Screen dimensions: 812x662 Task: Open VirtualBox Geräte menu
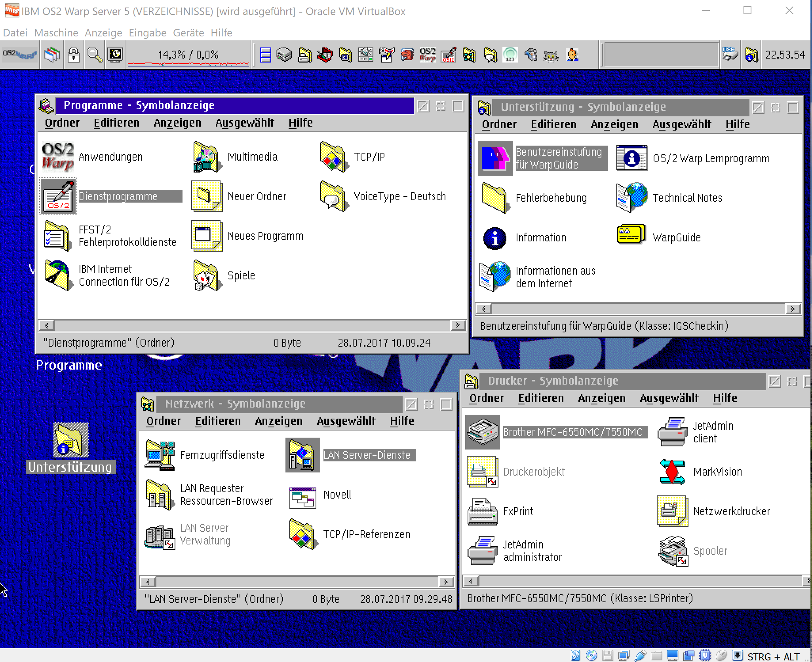coord(188,32)
